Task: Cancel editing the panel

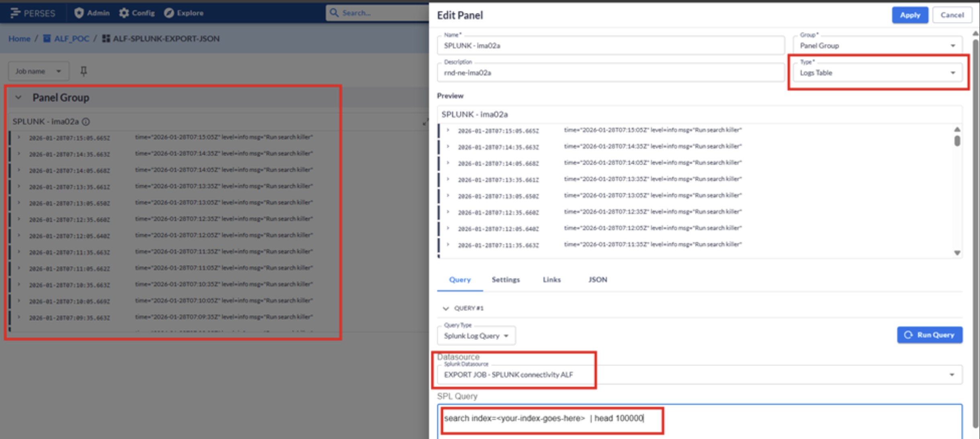Action: (952, 15)
